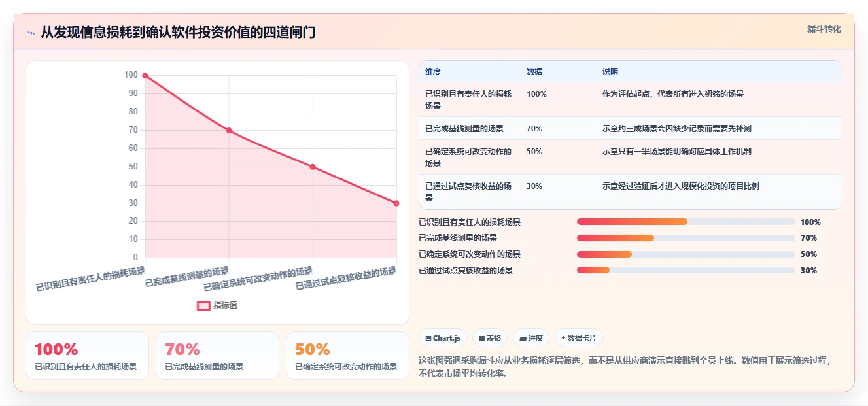
Task: Open the 70% data card
Action: pos(217,356)
